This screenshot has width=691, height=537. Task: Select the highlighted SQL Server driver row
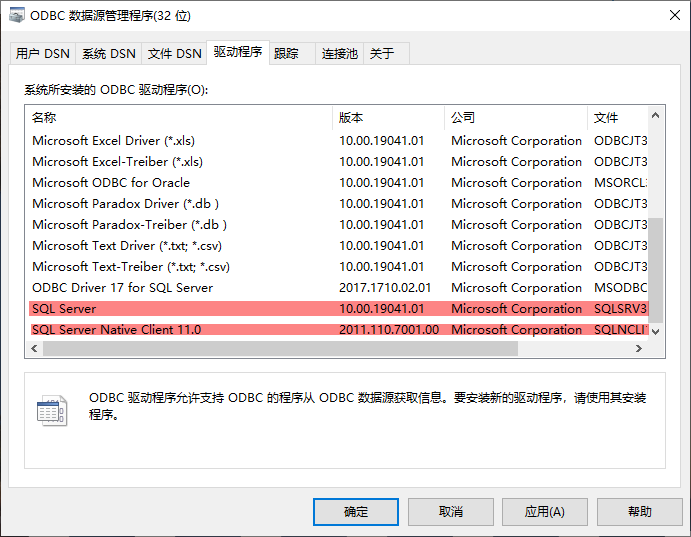click(x=338, y=309)
